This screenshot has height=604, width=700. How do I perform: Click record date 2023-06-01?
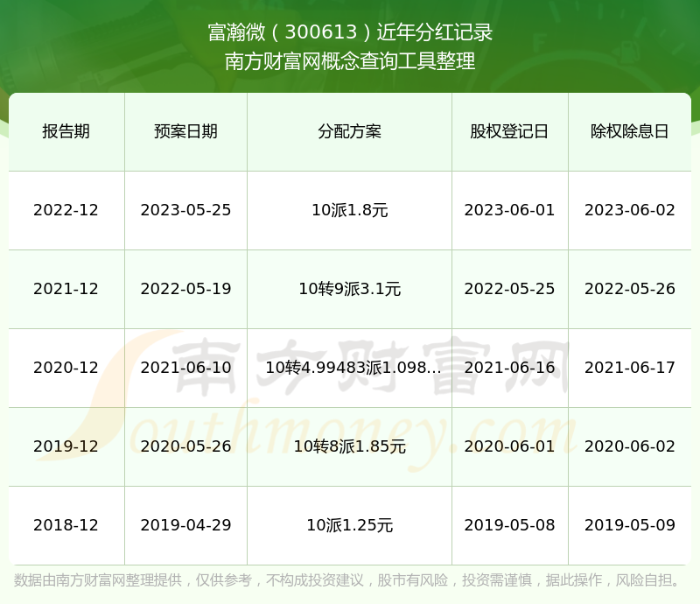[x=509, y=210]
